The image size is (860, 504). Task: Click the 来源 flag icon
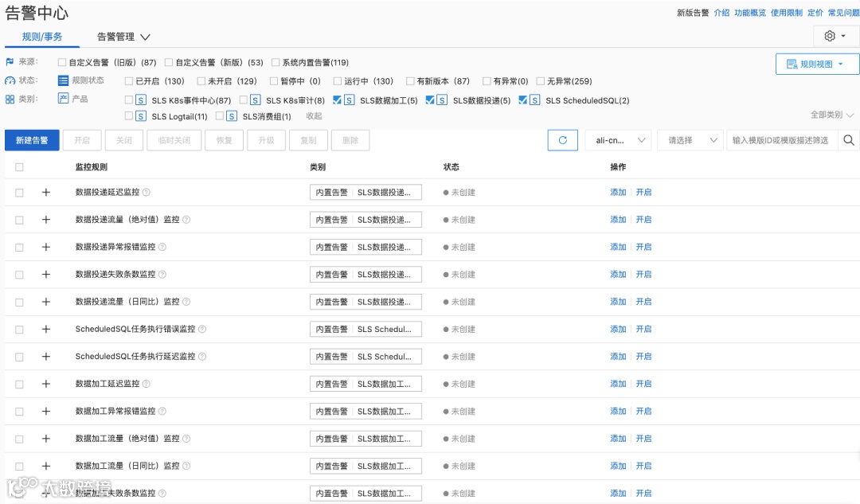click(10, 62)
